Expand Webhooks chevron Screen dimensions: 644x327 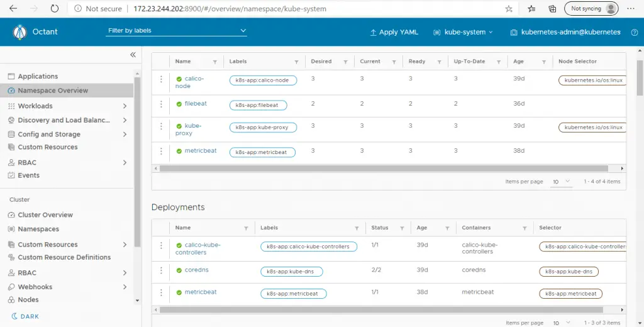coord(125,287)
